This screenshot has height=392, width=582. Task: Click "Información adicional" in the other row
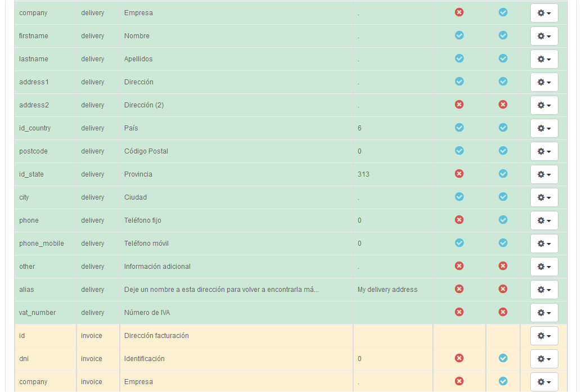[157, 267]
